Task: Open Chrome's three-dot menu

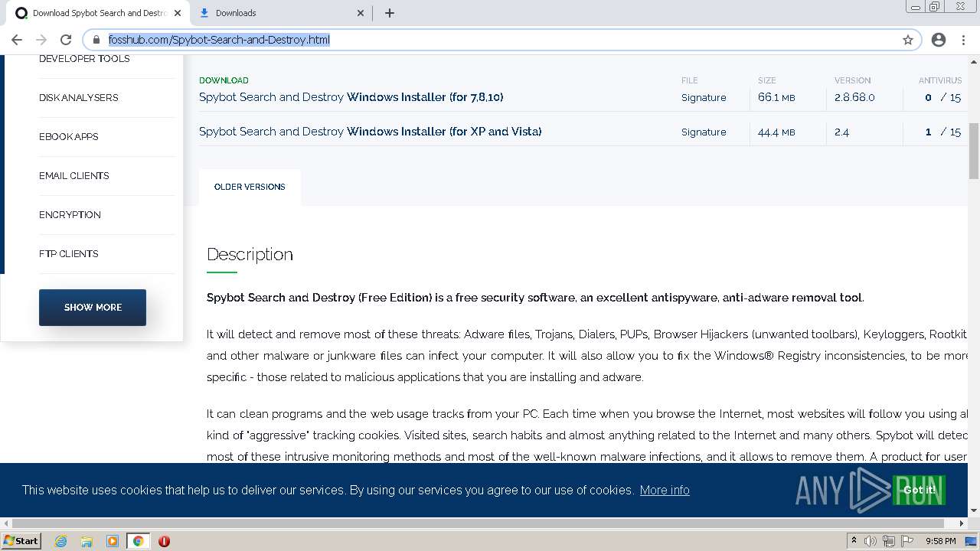Action: 963,40
